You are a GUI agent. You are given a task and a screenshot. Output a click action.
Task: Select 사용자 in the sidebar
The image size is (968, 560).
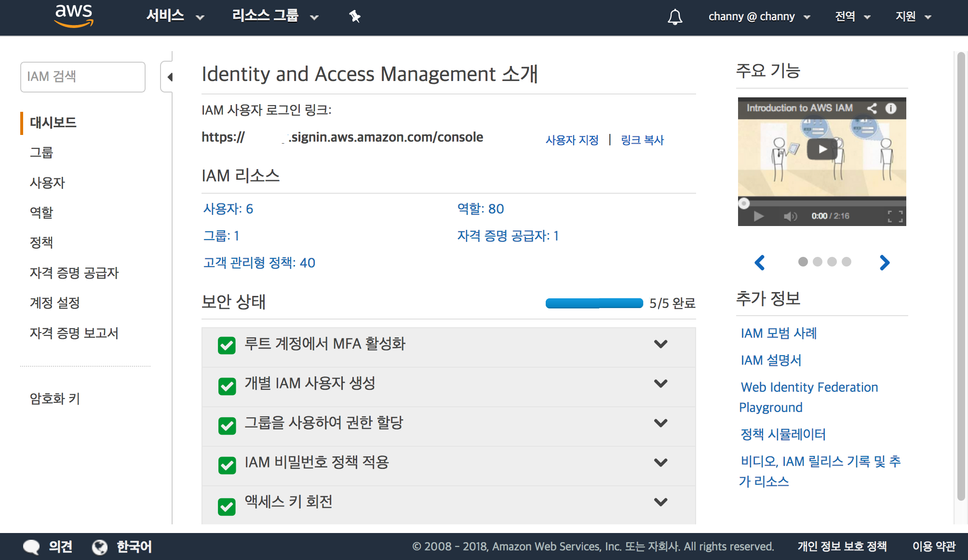(x=47, y=183)
